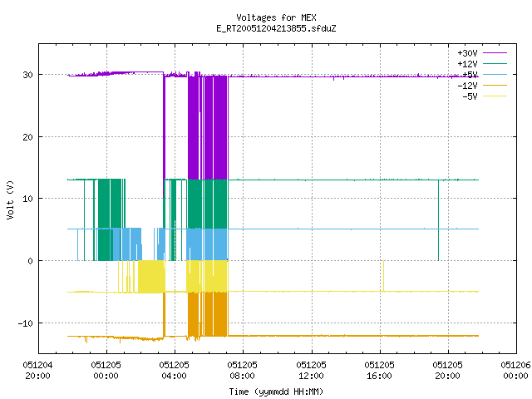Click the '-12V' legend label
This screenshot has height=399, width=532.
click(x=467, y=86)
